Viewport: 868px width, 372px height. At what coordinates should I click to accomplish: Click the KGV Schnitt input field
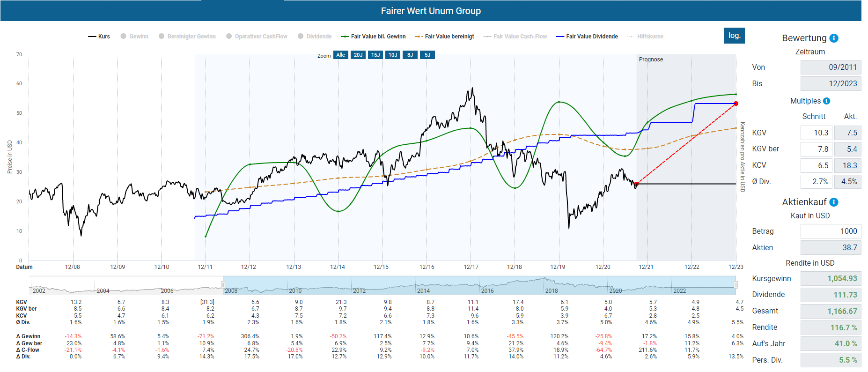816,133
